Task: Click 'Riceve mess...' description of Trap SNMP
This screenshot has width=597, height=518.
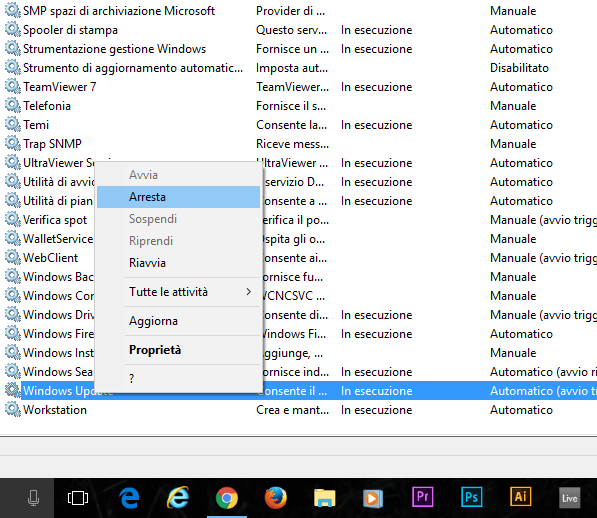Action: point(292,144)
